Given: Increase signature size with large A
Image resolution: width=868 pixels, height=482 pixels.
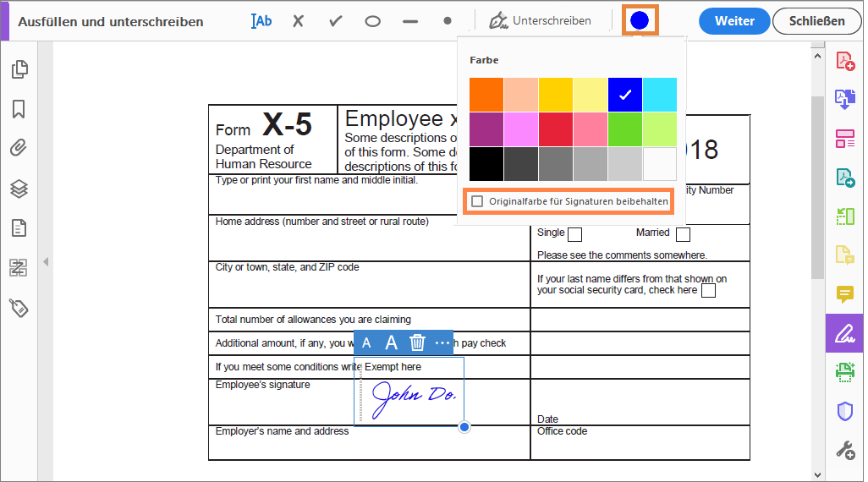Looking at the screenshot, I should (392, 343).
